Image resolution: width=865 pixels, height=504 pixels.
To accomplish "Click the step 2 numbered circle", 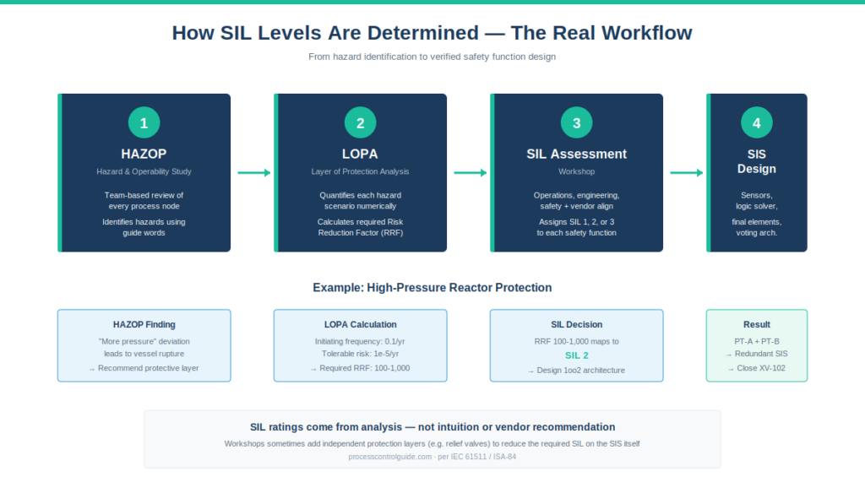I will 360,122.
